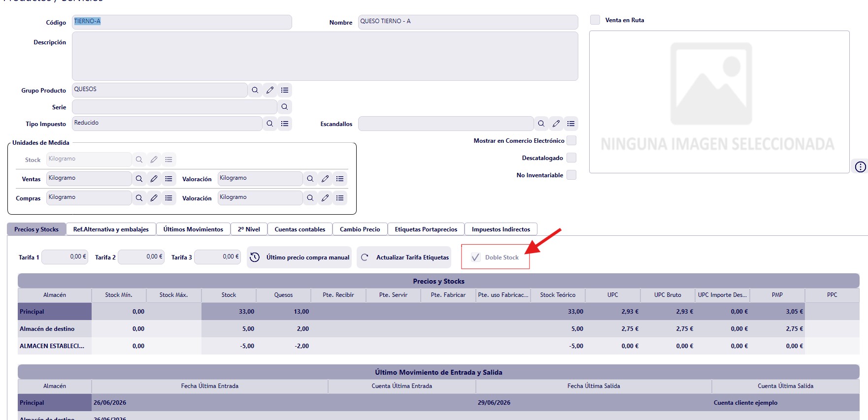Open Escandallos list icon
The height and width of the screenshot is (420, 868).
click(x=571, y=124)
